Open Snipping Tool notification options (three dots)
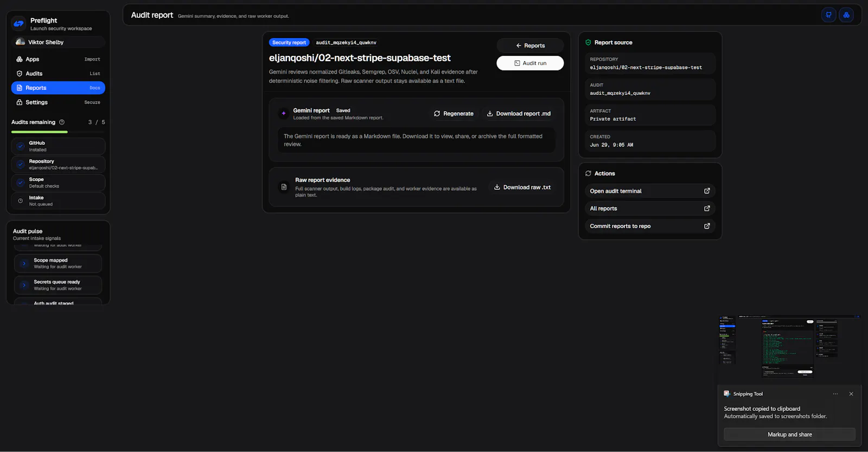This screenshot has height=452, width=868. click(x=835, y=394)
